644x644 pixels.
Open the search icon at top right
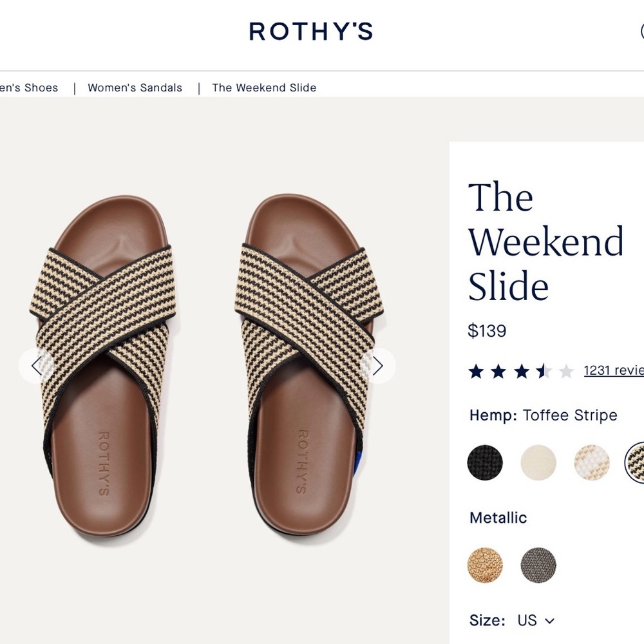641,31
